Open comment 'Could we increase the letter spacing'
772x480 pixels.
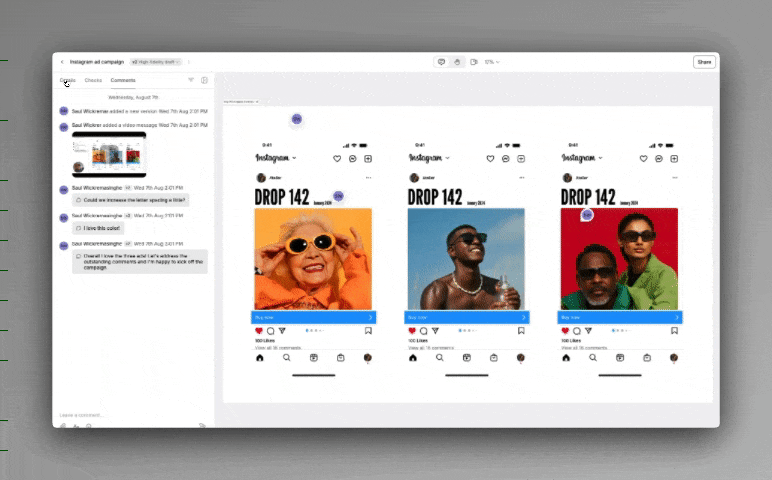[x=130, y=200]
